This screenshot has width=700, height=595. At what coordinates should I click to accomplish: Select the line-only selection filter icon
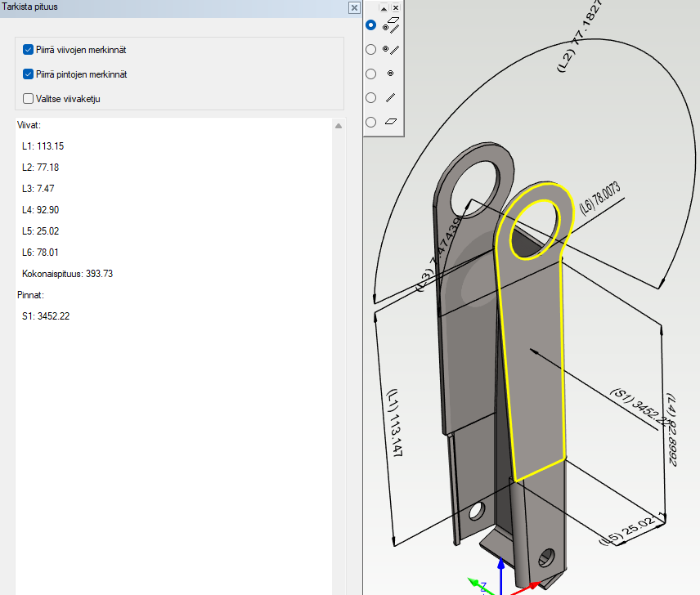390,97
